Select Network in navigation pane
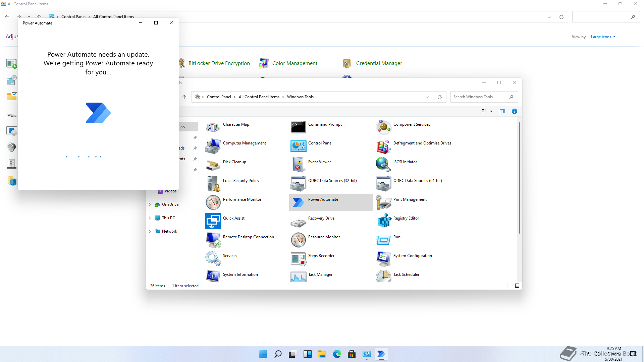 (166, 231)
